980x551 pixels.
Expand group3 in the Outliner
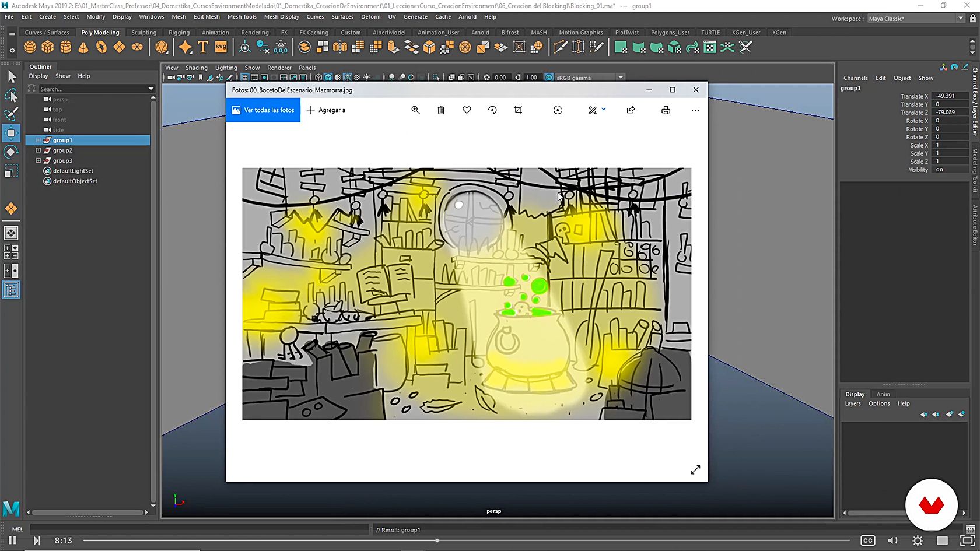(x=38, y=160)
